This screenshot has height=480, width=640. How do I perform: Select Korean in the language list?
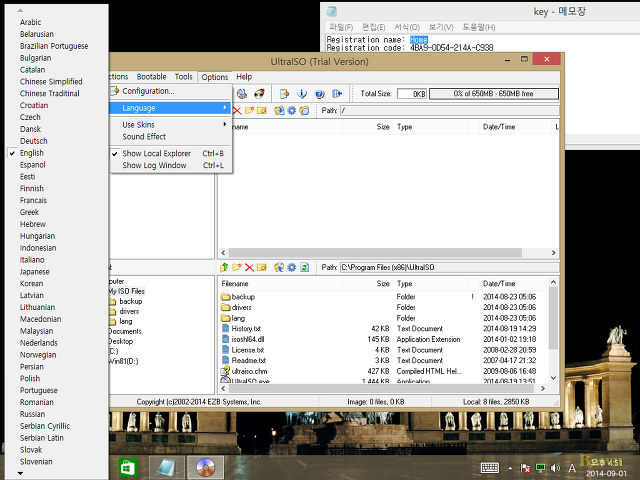point(57,283)
